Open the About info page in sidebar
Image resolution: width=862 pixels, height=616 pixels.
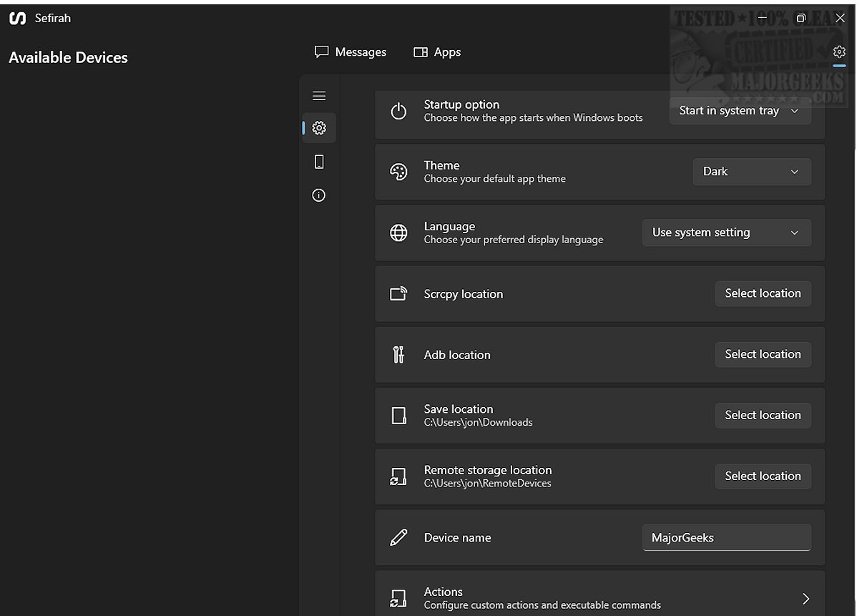(x=319, y=195)
